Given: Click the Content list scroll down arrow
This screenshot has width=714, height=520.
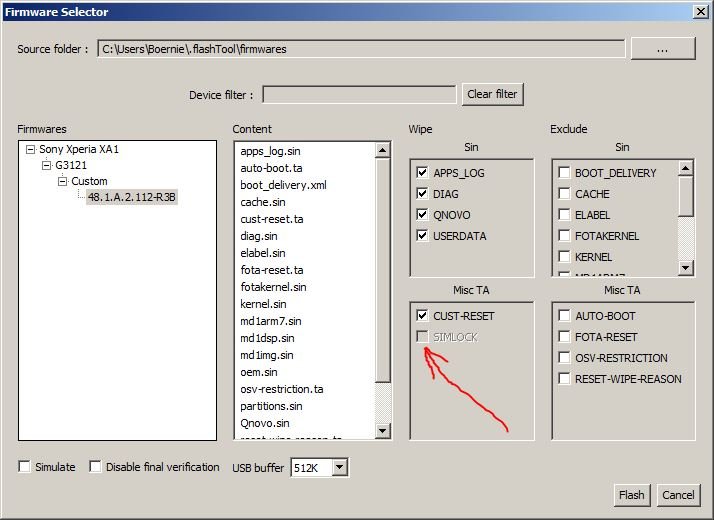Looking at the screenshot, I should (382, 430).
